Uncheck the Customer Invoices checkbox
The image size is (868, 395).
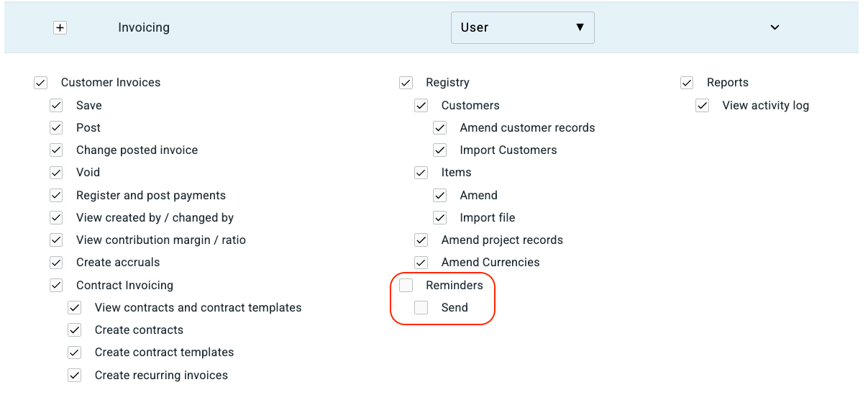click(x=40, y=83)
